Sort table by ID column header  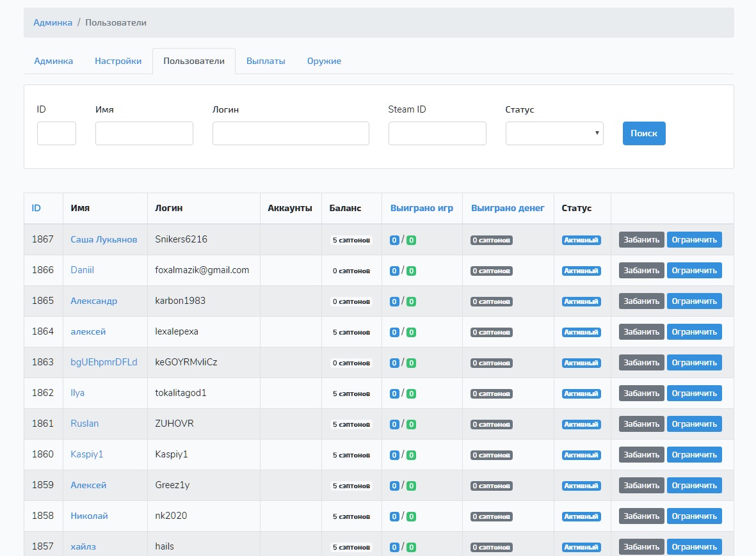coord(36,208)
